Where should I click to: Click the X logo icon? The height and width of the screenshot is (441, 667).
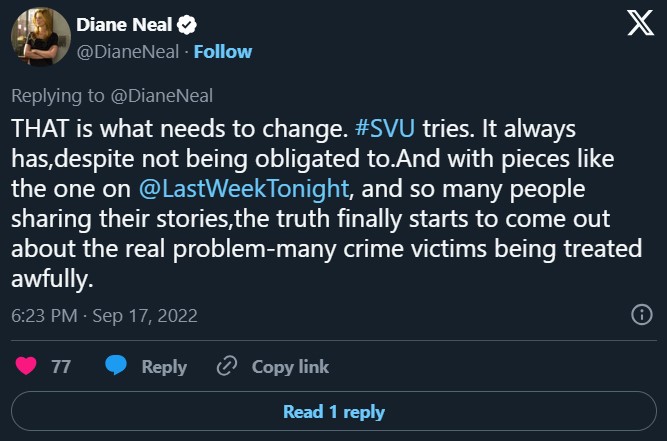[640, 26]
